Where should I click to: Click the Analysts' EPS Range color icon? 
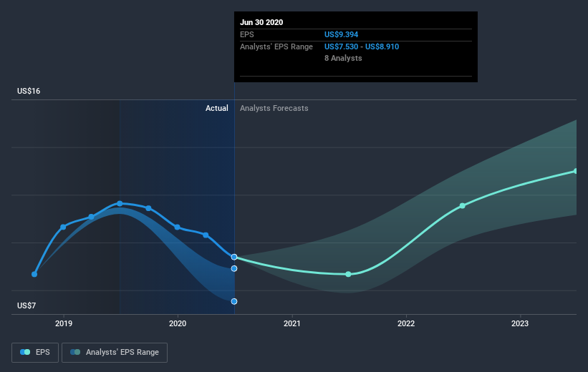pyautogui.click(x=75, y=352)
